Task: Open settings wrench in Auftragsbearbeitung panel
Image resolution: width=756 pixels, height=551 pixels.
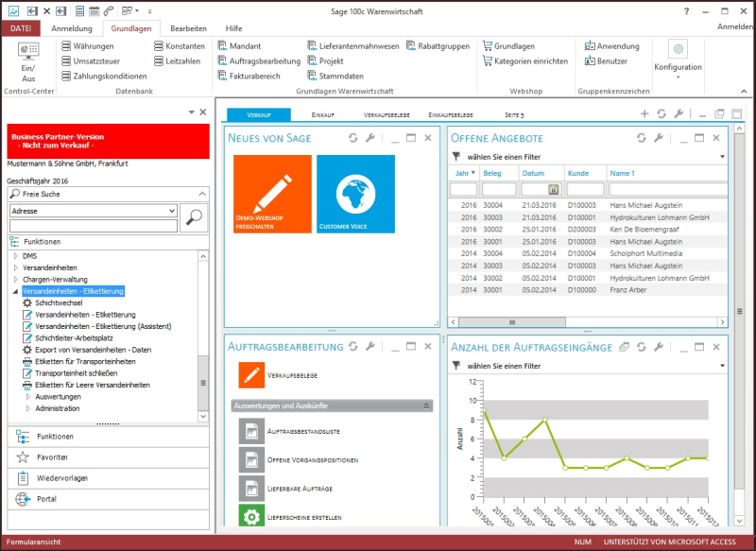Action: pyautogui.click(x=370, y=347)
